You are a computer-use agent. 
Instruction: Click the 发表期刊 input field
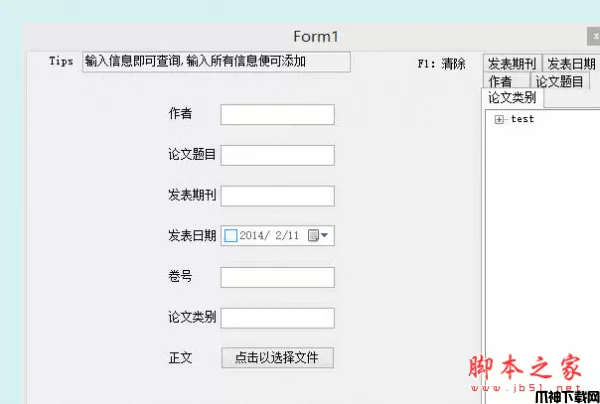tap(277, 195)
